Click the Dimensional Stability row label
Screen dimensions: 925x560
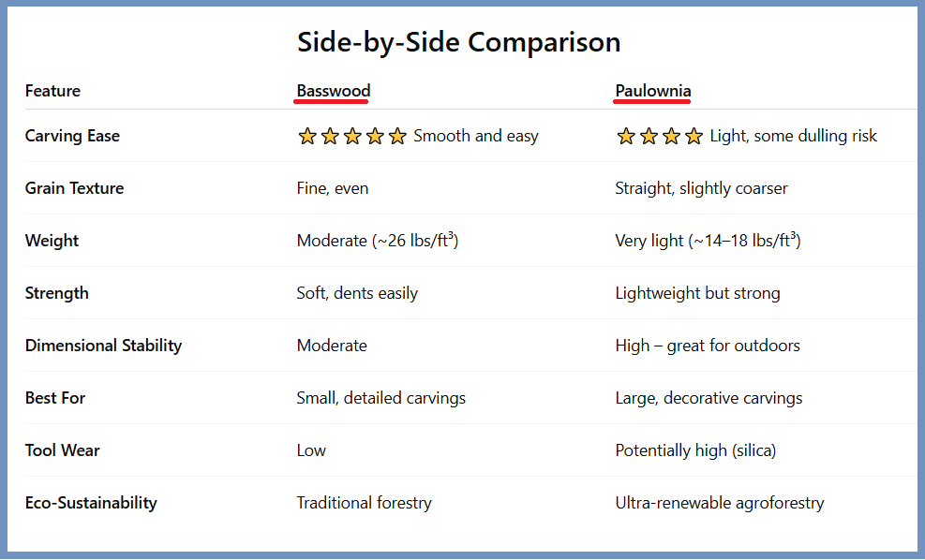tap(103, 346)
